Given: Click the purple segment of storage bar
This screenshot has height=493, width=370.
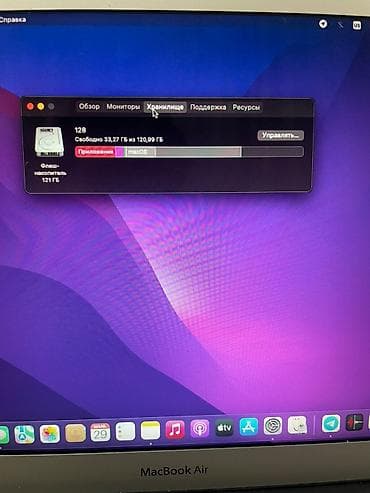Looking at the screenshot, I should pyautogui.click(x=119, y=152).
